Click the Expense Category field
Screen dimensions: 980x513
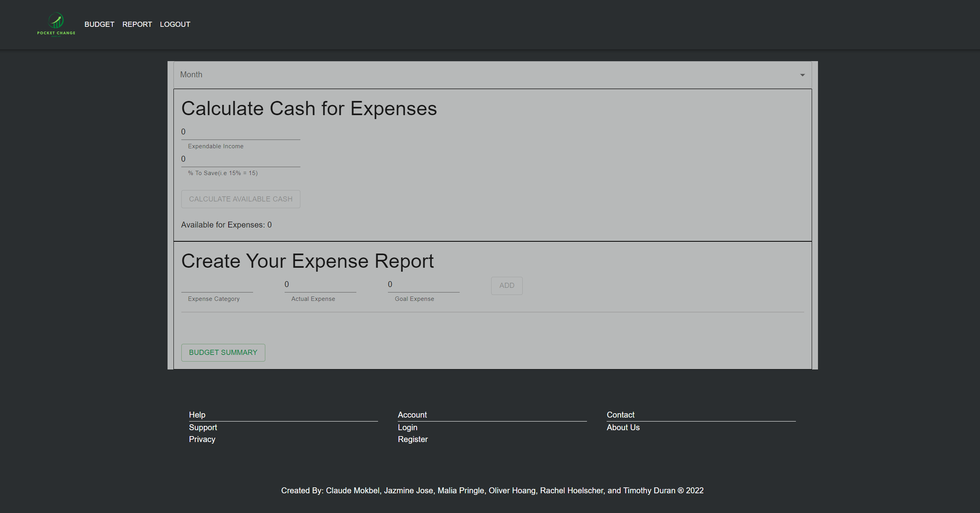click(216, 285)
